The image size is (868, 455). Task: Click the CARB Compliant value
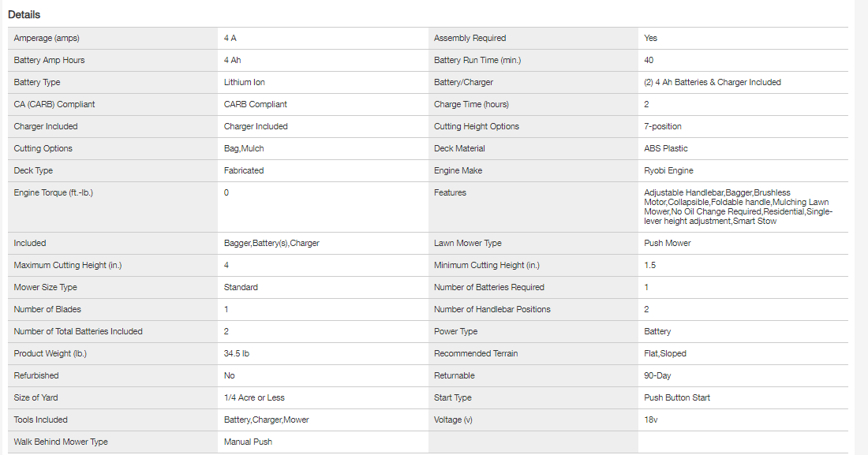click(x=255, y=105)
